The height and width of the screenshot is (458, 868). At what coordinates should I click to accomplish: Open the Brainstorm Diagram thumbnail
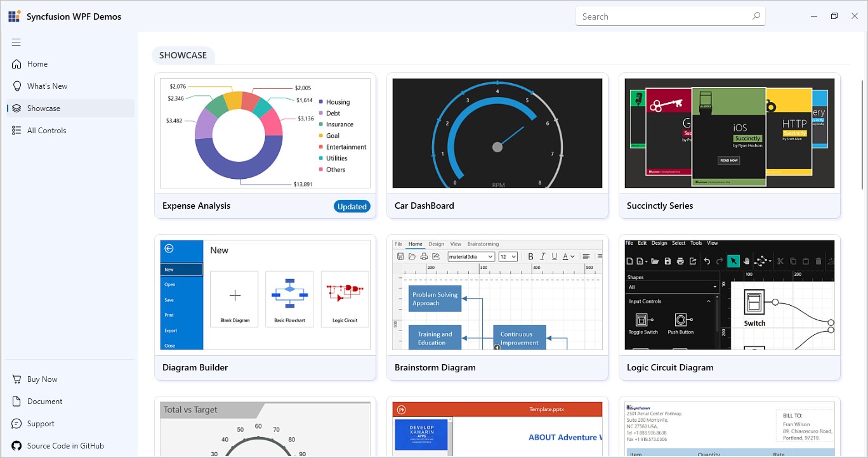[497, 295]
